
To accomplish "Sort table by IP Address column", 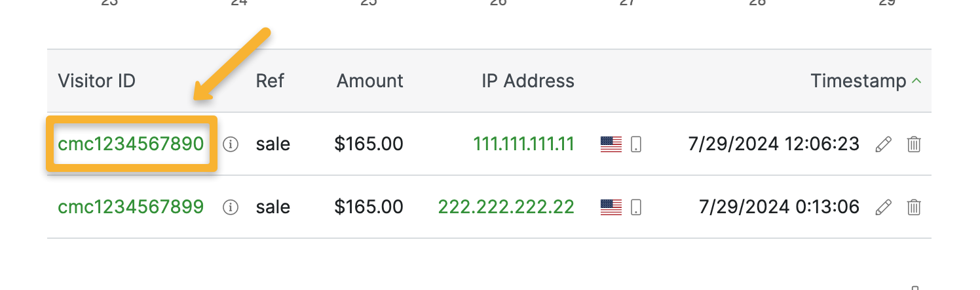I will coord(527,81).
